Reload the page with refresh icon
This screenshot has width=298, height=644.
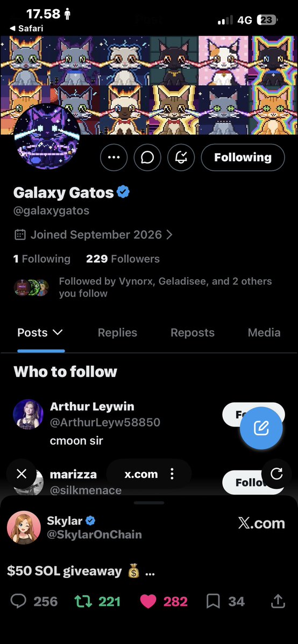[x=276, y=474]
